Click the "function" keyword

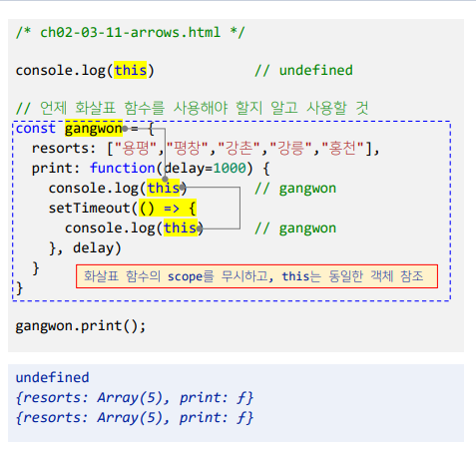pyautogui.click(x=122, y=168)
